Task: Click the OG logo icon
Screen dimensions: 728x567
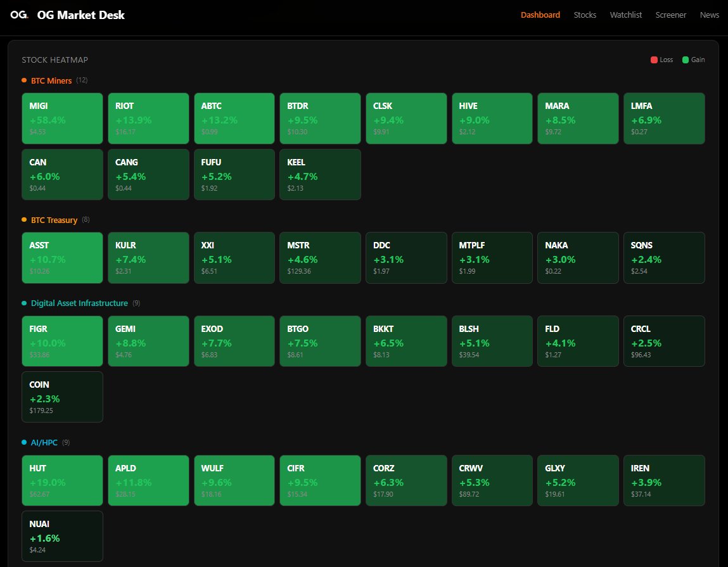Action: (x=19, y=15)
